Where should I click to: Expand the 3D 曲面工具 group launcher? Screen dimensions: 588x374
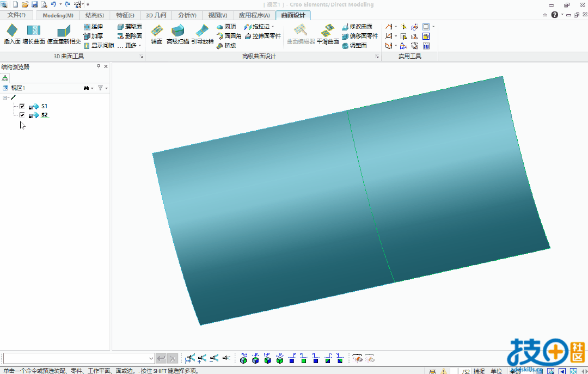(142, 57)
